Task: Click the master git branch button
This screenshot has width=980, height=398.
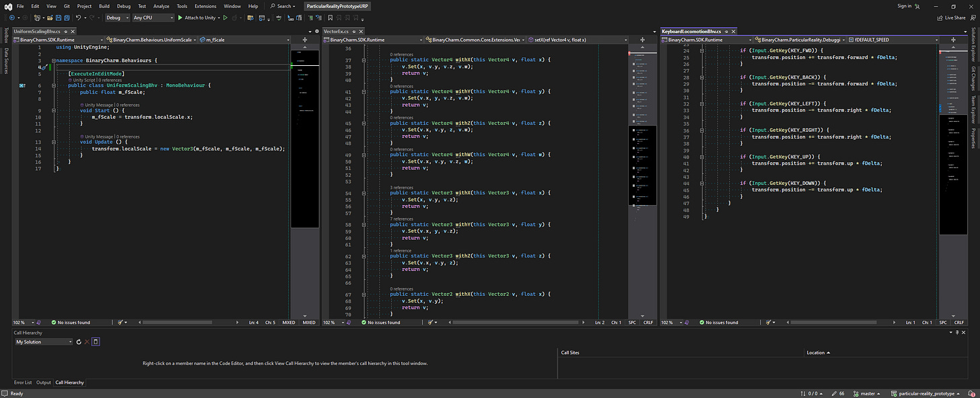Action: [868, 393]
